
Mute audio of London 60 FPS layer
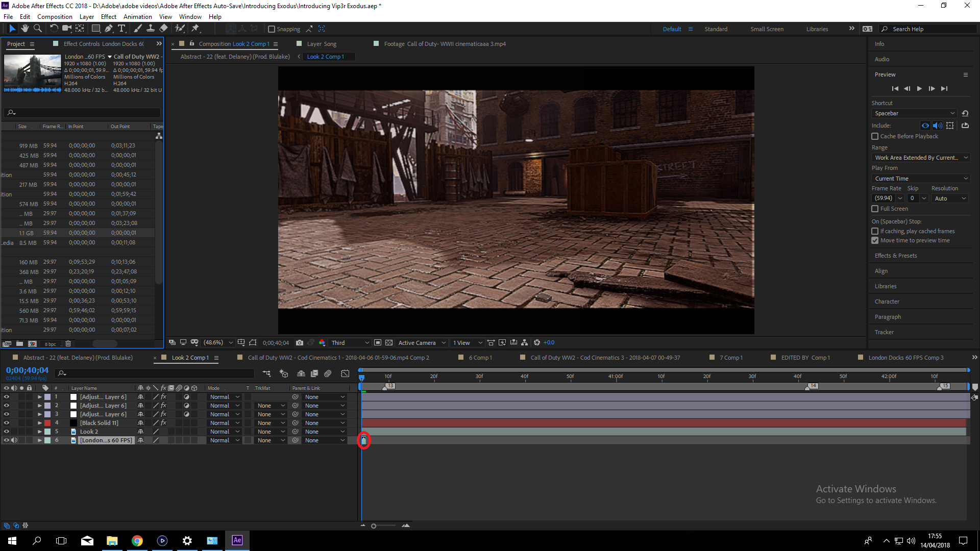tap(14, 440)
